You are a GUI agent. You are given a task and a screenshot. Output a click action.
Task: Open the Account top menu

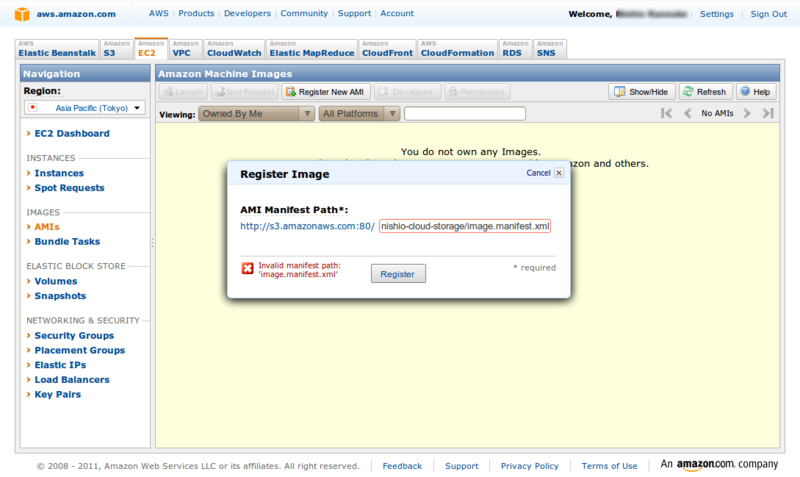pos(397,13)
